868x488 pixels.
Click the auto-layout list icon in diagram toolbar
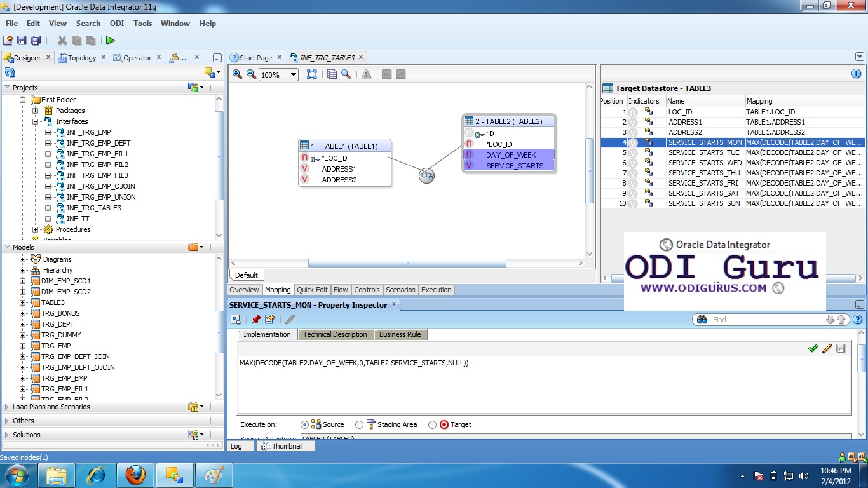[x=332, y=74]
